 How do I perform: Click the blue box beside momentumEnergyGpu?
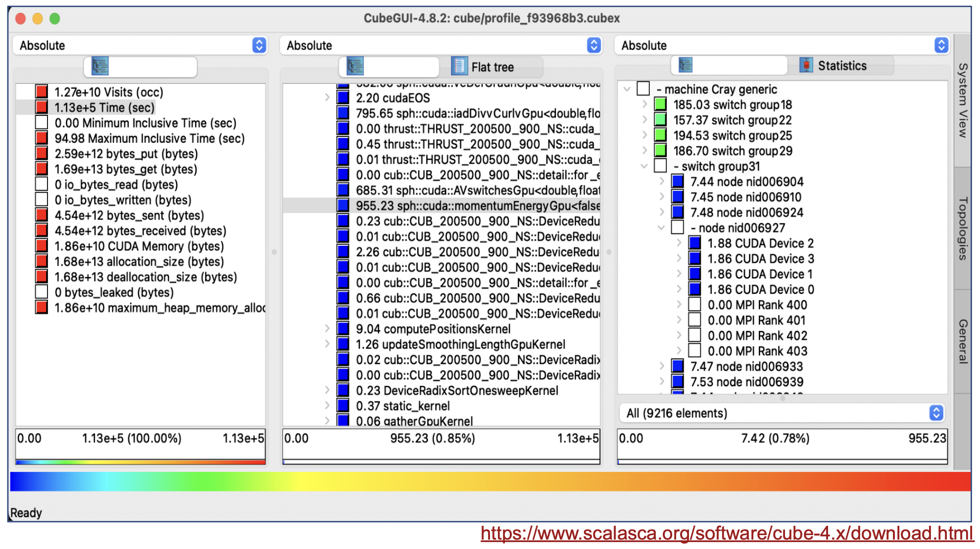[343, 205]
